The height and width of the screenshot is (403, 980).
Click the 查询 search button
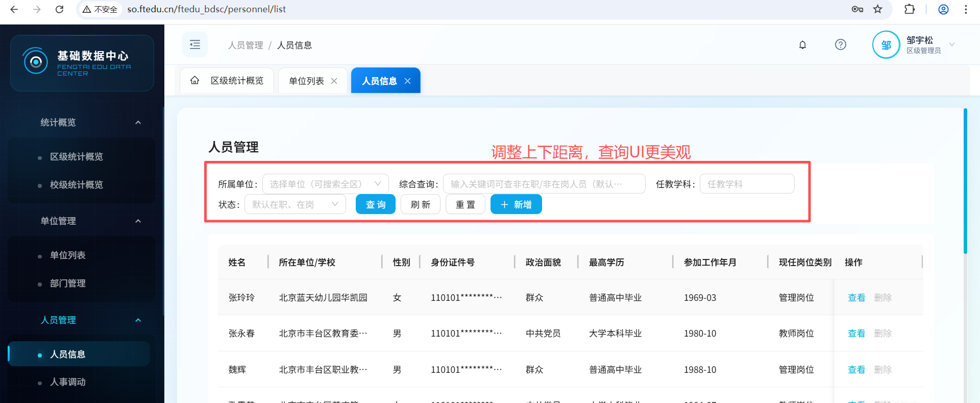tap(375, 204)
